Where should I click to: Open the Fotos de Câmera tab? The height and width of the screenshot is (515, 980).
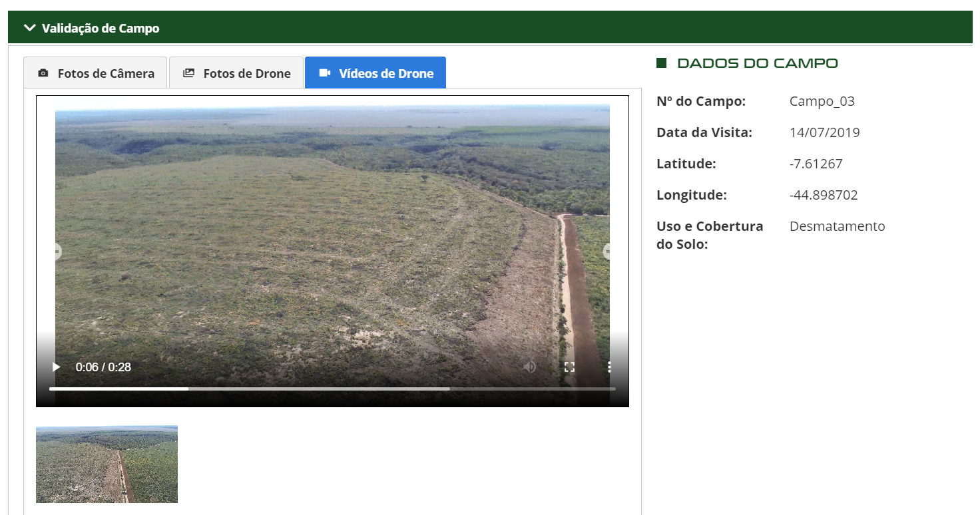pos(96,73)
